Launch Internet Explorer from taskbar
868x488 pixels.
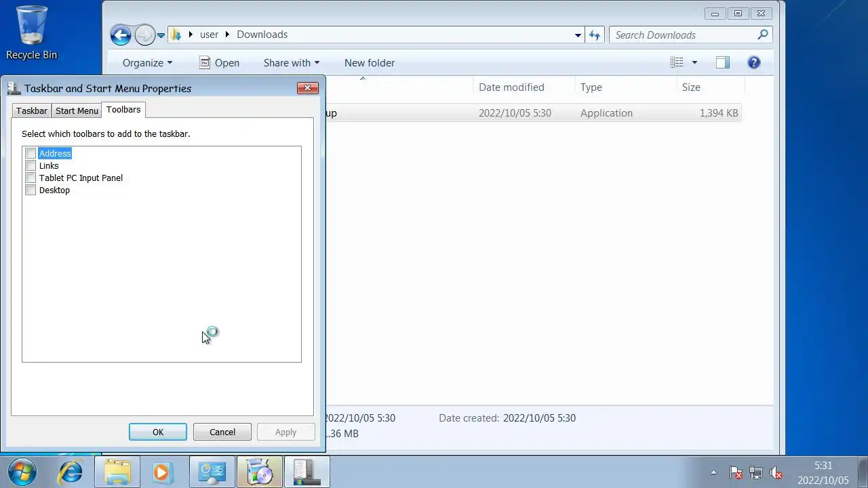(x=70, y=472)
